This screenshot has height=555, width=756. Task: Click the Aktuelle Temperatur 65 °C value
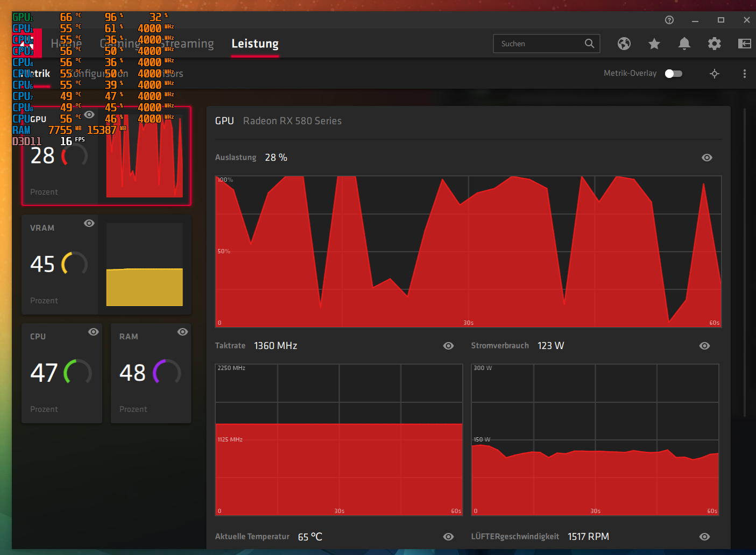click(310, 537)
